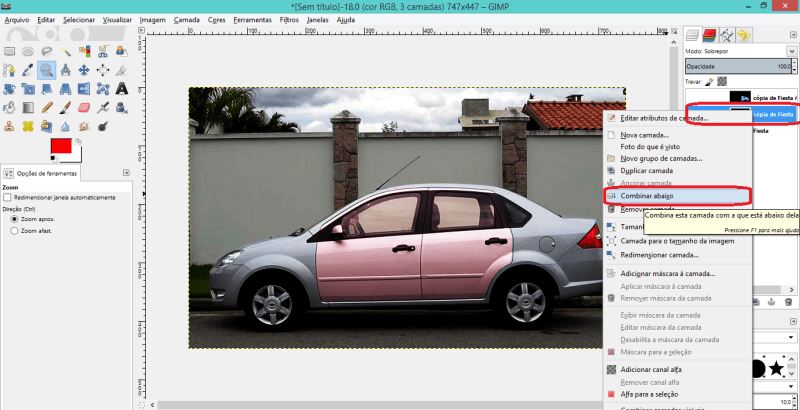Select the Rectangle Select tool
Viewport: 800px width, 410px height.
click(x=10, y=51)
